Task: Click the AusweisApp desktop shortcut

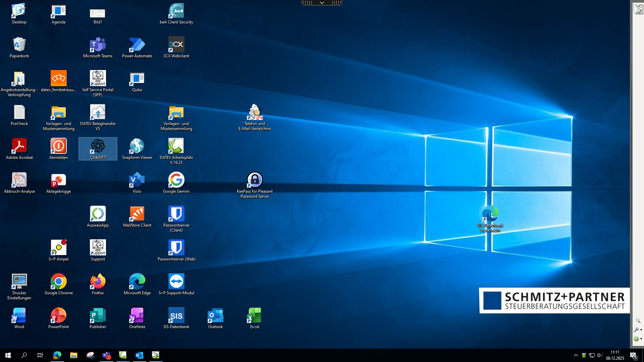Action: click(x=98, y=214)
